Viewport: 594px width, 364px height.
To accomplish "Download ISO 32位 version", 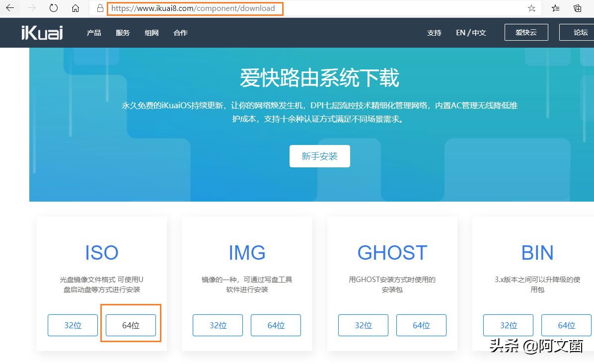I will pos(73,325).
